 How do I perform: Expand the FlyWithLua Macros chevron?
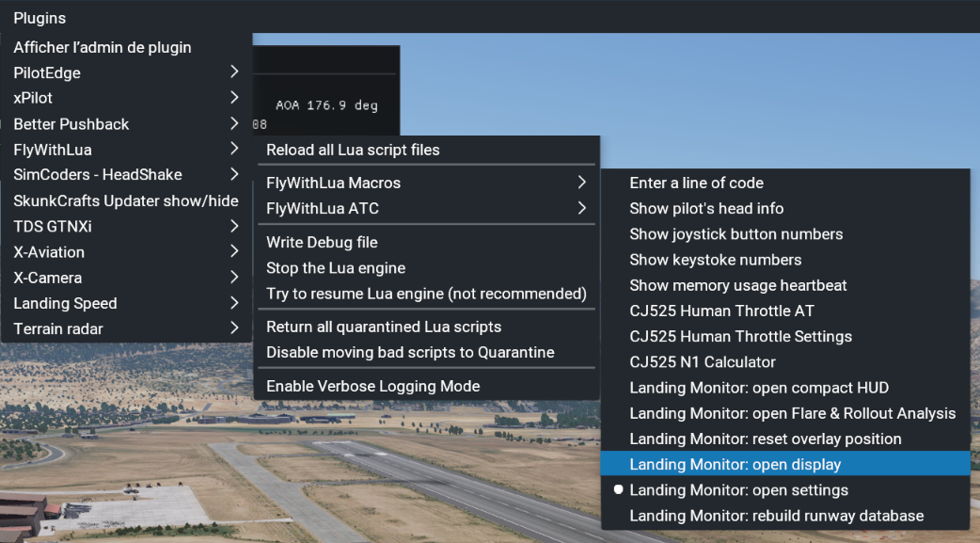point(582,182)
